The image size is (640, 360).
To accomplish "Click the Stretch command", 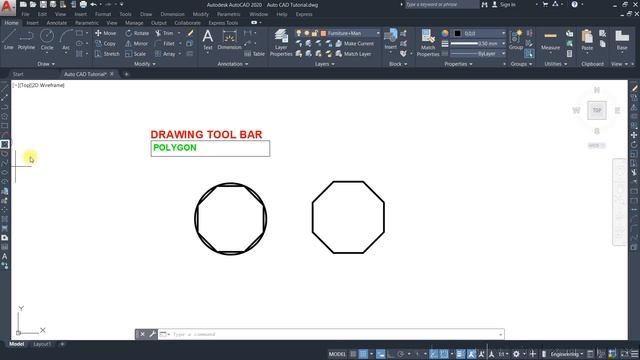I will [x=107, y=54].
